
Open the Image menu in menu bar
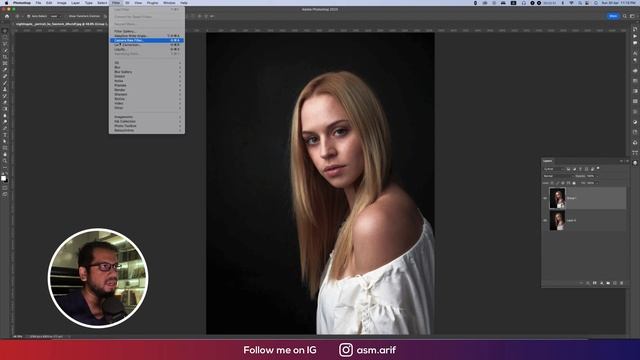[62, 3]
